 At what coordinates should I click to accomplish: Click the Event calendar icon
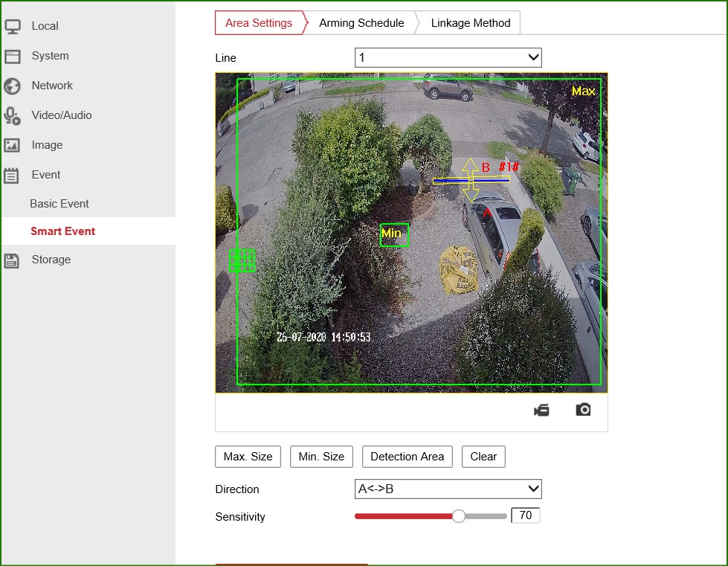pyautogui.click(x=13, y=175)
